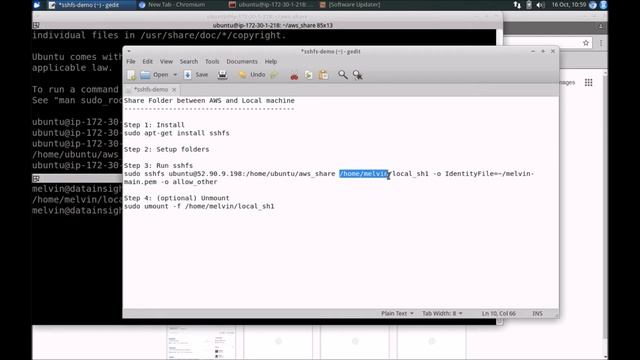Redo the last undone edit
The image size is (640, 360).
pos(274,75)
